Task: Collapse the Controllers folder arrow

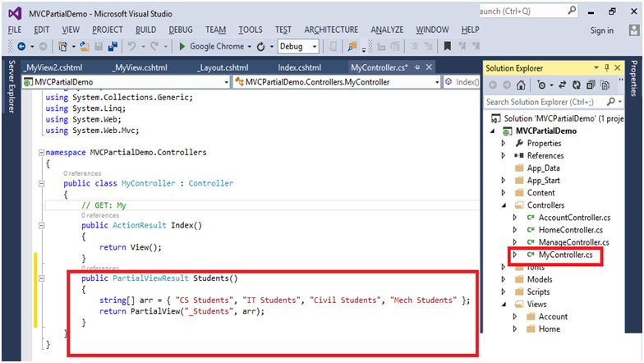Action: 504,205
